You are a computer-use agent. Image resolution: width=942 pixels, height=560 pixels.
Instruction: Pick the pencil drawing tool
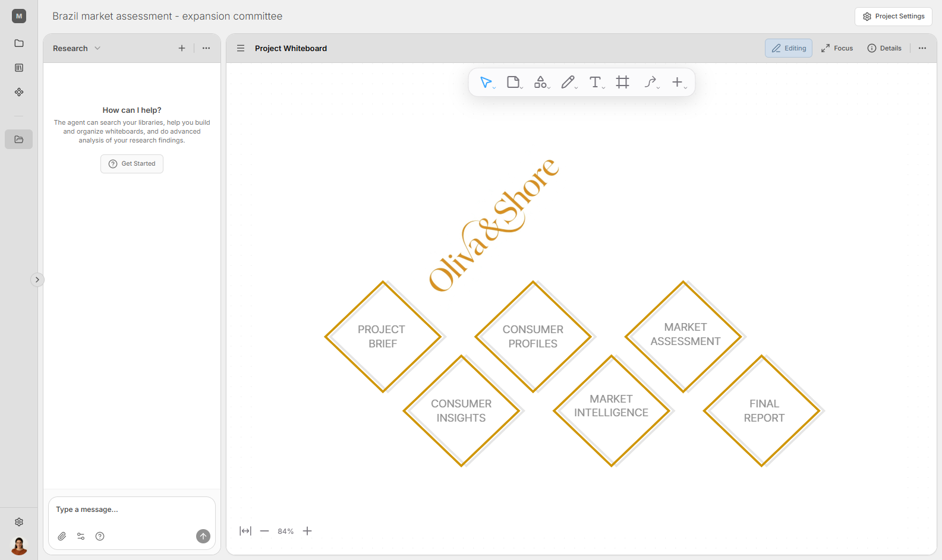[569, 83]
